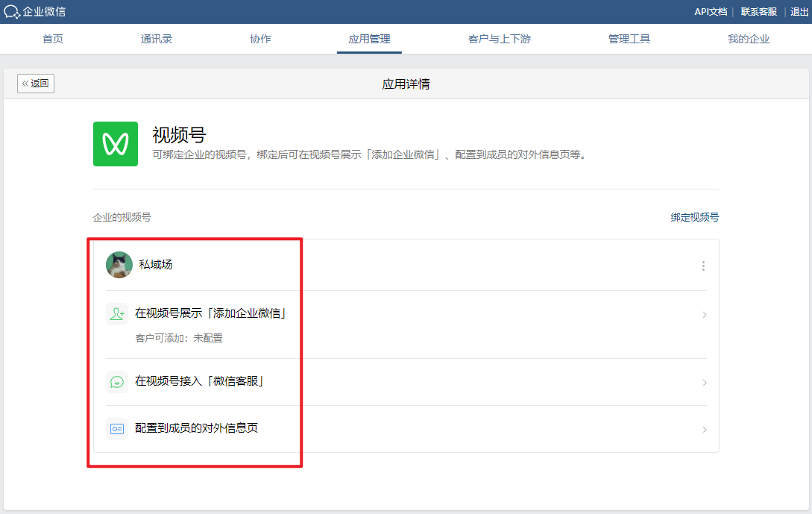
Task: Click the 企业微信 logo icon
Action: pos(11,11)
